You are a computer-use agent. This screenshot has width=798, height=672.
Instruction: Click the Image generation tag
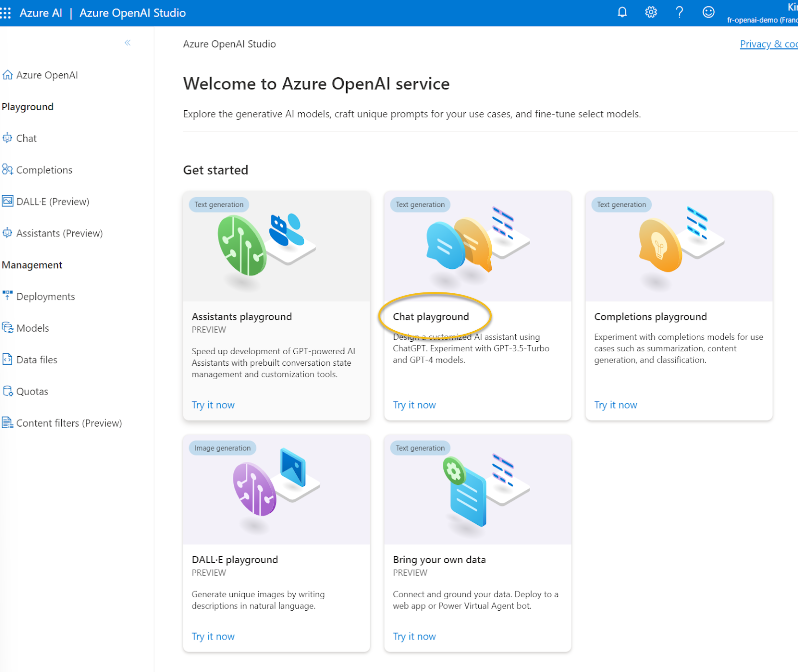click(222, 448)
